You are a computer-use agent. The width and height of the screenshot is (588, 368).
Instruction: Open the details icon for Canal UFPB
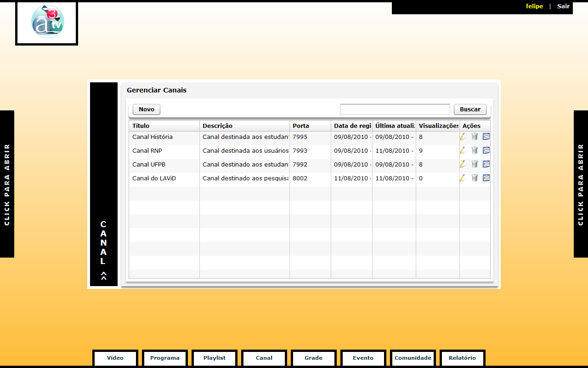click(x=486, y=164)
